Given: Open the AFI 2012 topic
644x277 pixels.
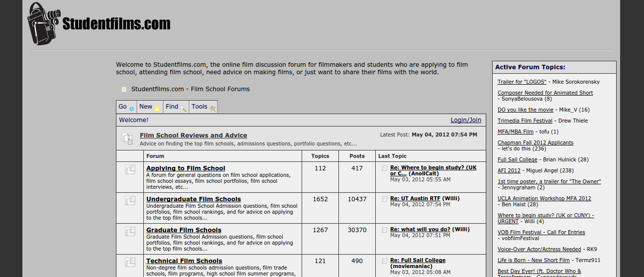Looking at the screenshot, I should [x=509, y=170].
